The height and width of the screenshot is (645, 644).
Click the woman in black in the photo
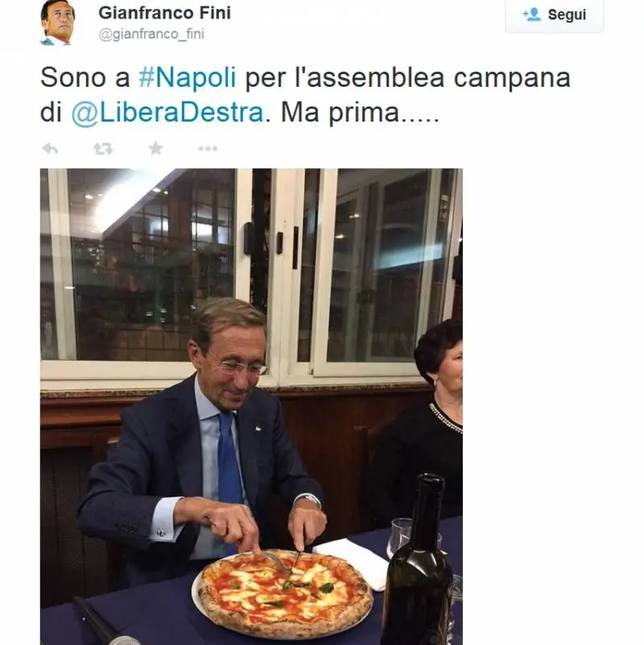click(x=425, y=435)
